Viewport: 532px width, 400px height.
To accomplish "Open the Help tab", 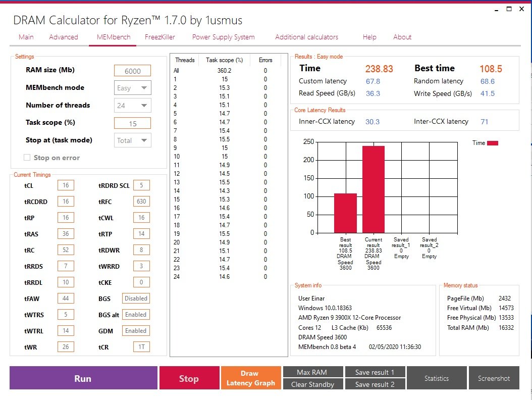I will (x=369, y=37).
